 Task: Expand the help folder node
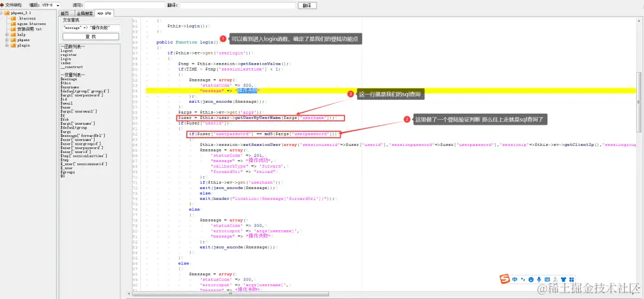(x=7, y=35)
